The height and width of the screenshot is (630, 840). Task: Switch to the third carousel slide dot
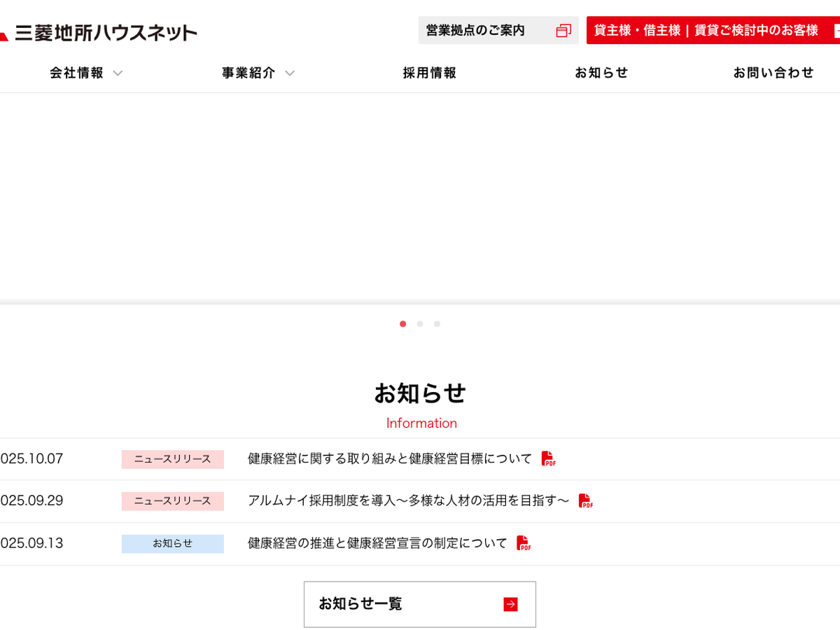pos(437,324)
